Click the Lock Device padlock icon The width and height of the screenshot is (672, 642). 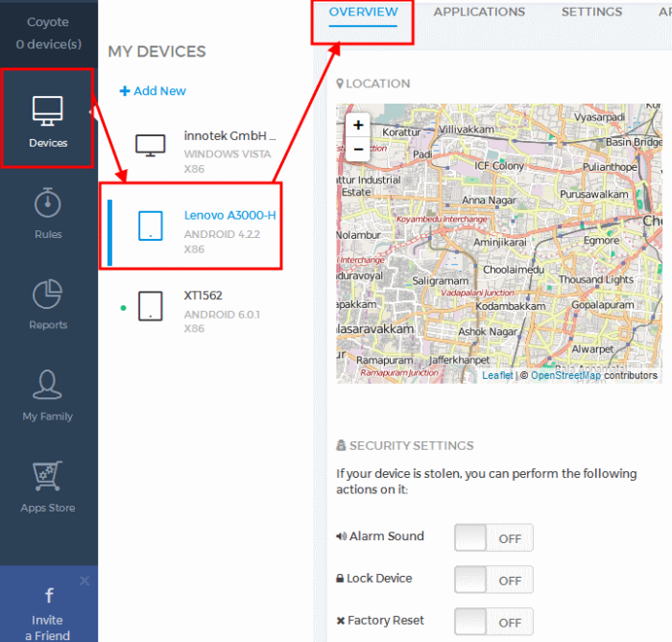(340, 579)
